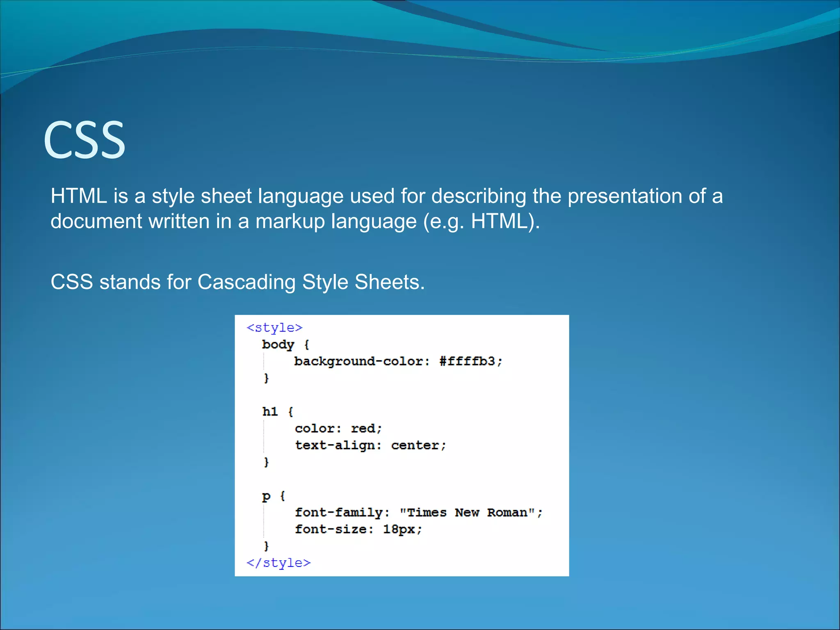
Task: Click the #ffffb3 color value
Action: (467, 361)
